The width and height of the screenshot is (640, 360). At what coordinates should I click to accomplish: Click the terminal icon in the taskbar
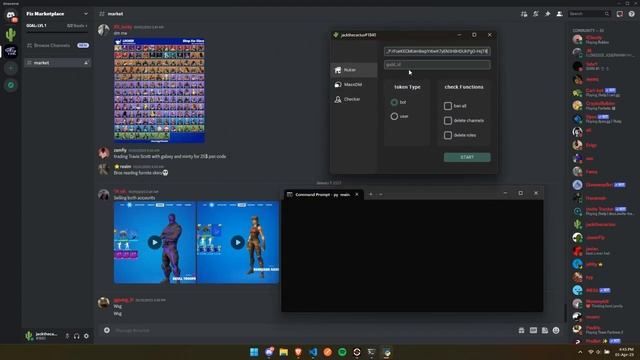371,352
